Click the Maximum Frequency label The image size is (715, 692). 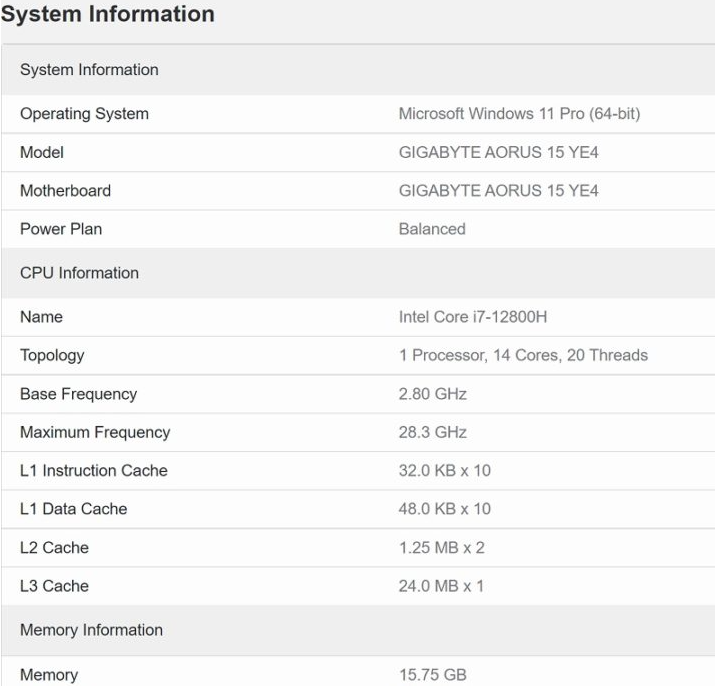coord(95,432)
